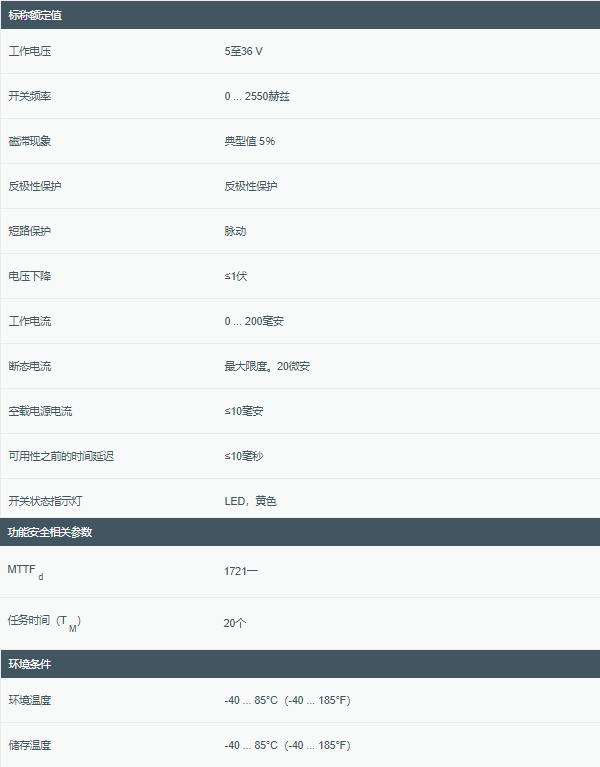Select the 空载电源电流 row label
This screenshot has width=600, height=767.
[40, 411]
